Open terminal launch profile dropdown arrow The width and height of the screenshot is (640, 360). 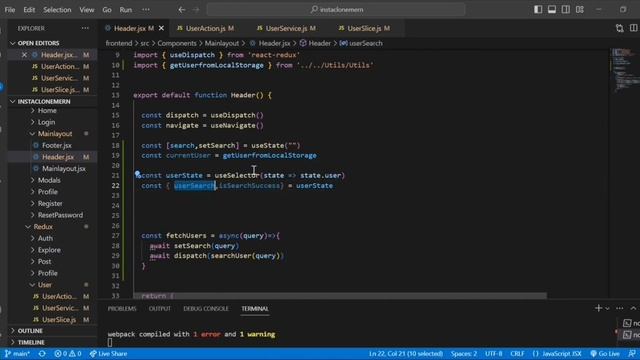point(607,309)
